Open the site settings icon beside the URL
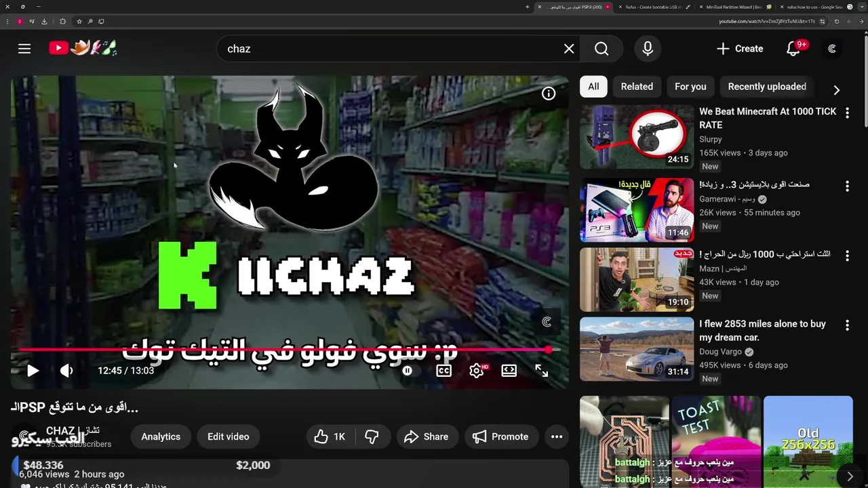868x488 pixels. pyautogui.click(x=823, y=22)
